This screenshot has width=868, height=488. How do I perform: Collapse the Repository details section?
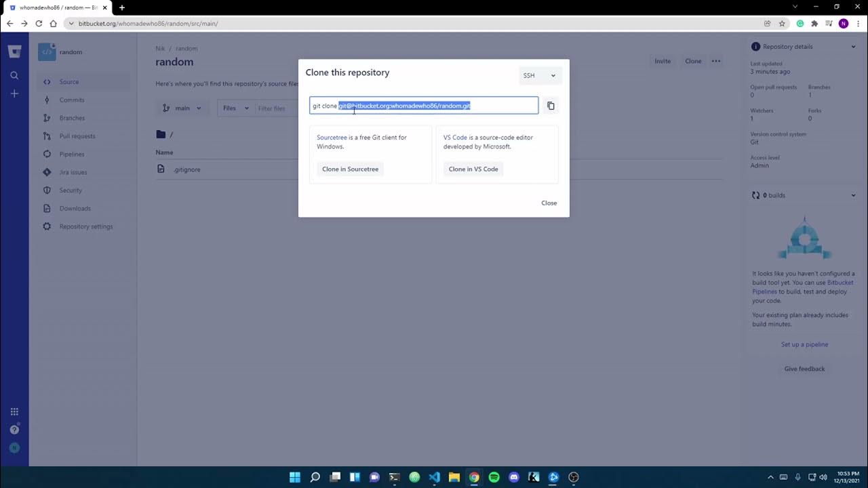[x=853, y=47]
